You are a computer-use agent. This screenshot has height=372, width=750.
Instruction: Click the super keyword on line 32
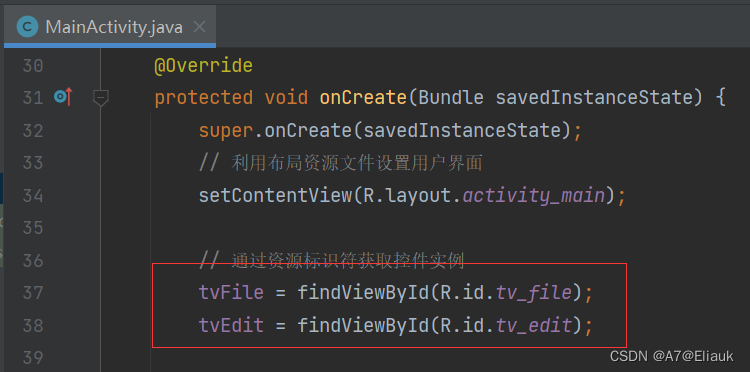click(x=226, y=131)
